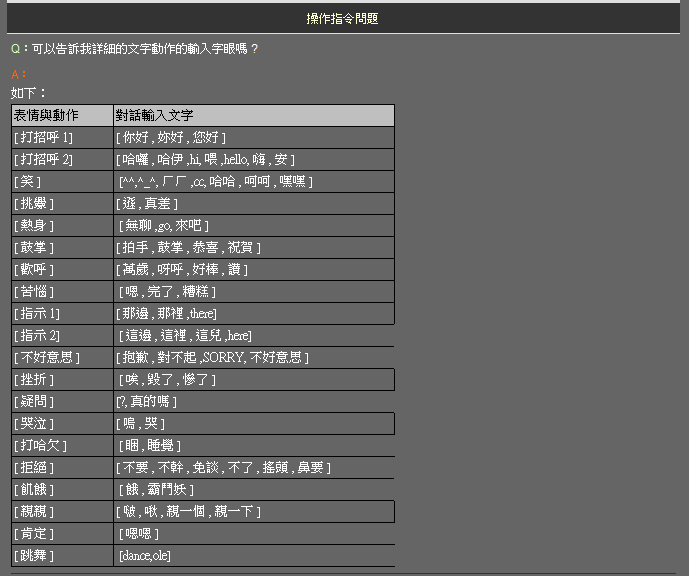689x576 pixels.
Task: Select the [哭泣] action cell
Action: (x=62, y=424)
